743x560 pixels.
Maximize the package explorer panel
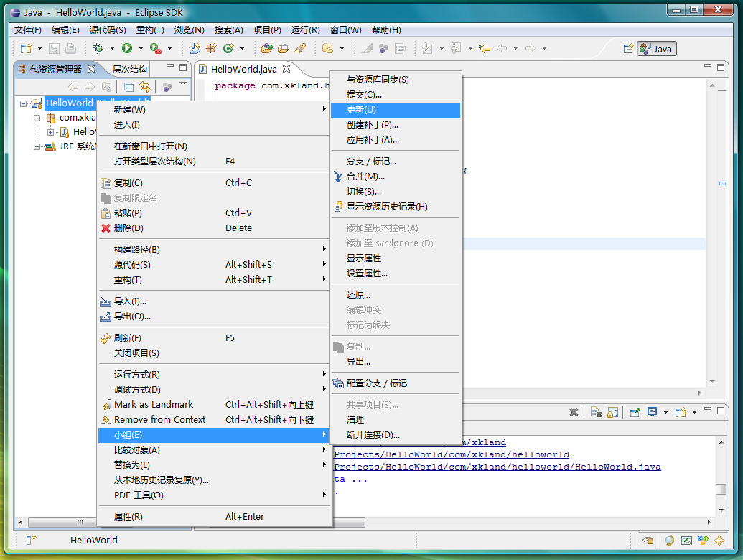coord(183,67)
